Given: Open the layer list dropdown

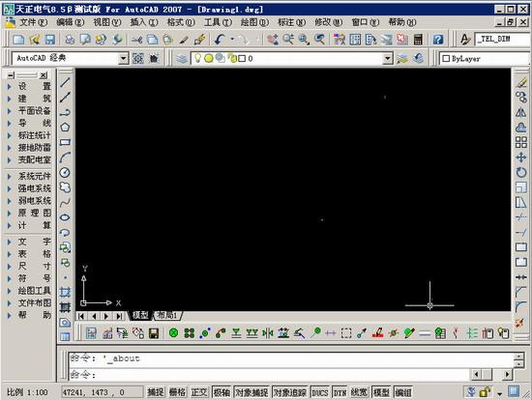Looking at the screenshot, I should pos(388,59).
